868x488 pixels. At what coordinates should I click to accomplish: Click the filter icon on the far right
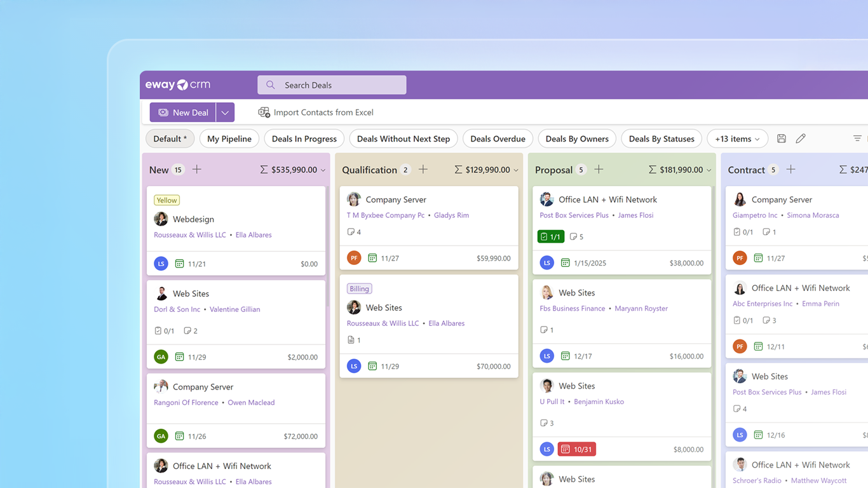857,138
